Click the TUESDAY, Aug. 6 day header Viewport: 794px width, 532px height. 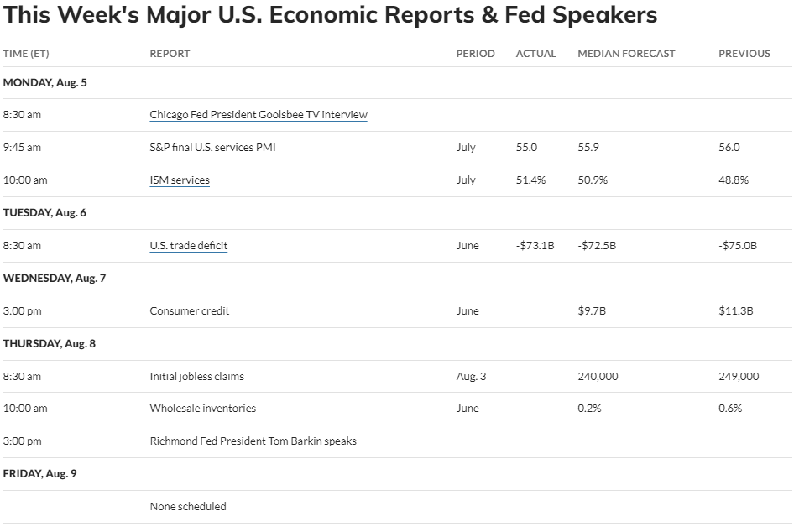[x=44, y=212]
